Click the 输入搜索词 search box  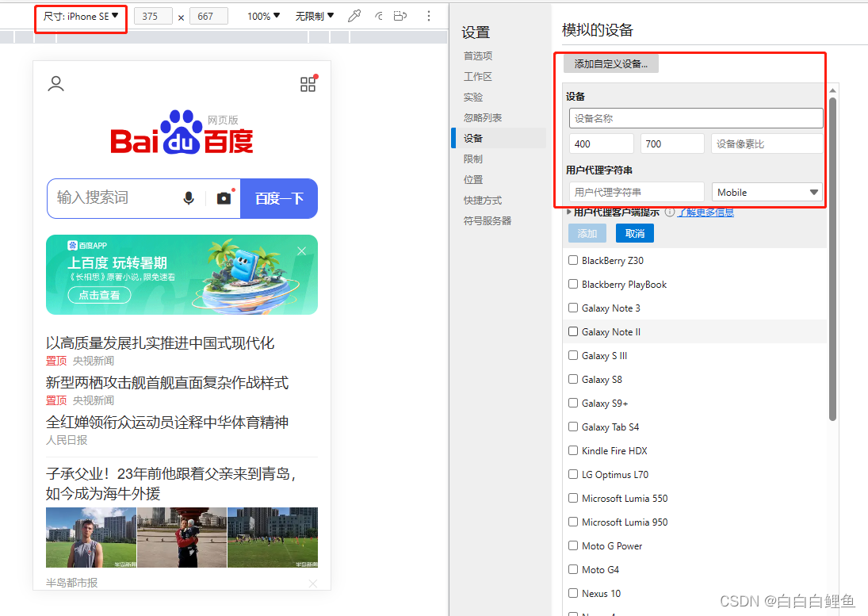click(113, 198)
